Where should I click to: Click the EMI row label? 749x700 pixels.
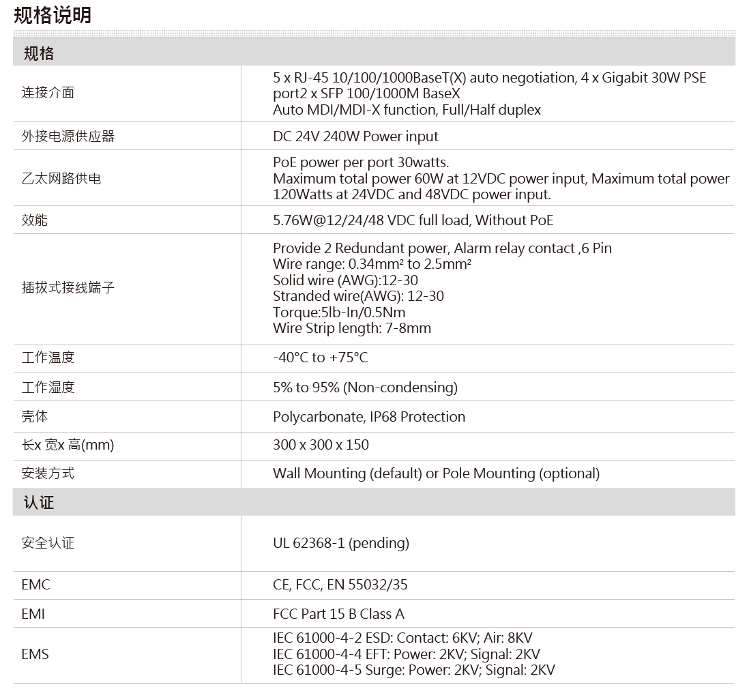[x=33, y=614]
